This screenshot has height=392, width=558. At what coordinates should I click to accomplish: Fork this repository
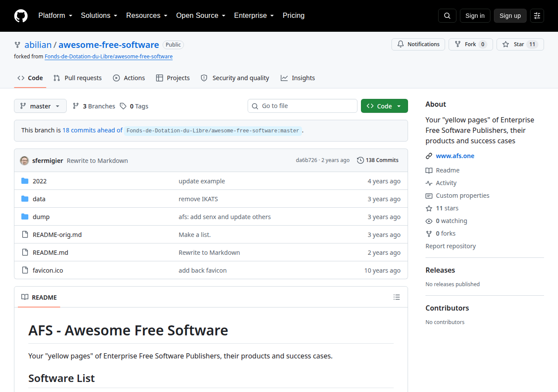[x=471, y=44]
